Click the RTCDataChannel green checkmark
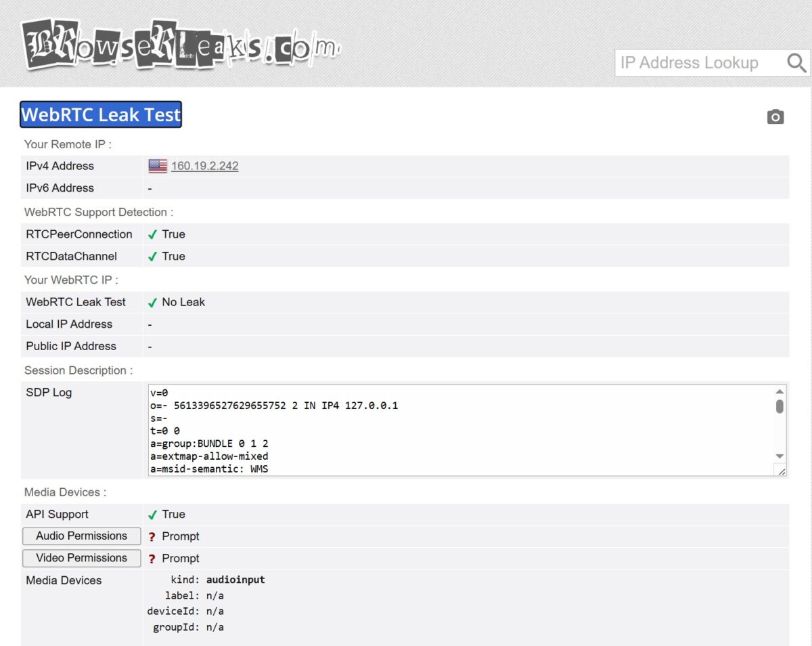 (x=153, y=257)
